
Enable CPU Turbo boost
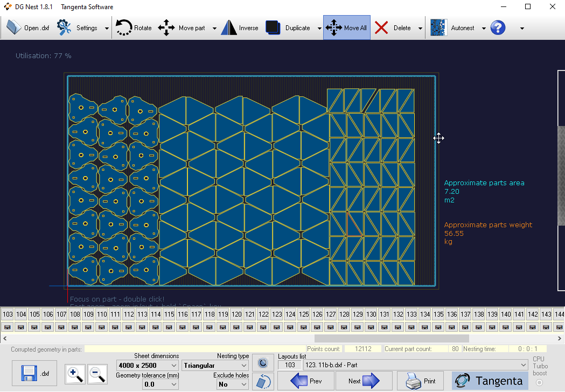[539, 382]
